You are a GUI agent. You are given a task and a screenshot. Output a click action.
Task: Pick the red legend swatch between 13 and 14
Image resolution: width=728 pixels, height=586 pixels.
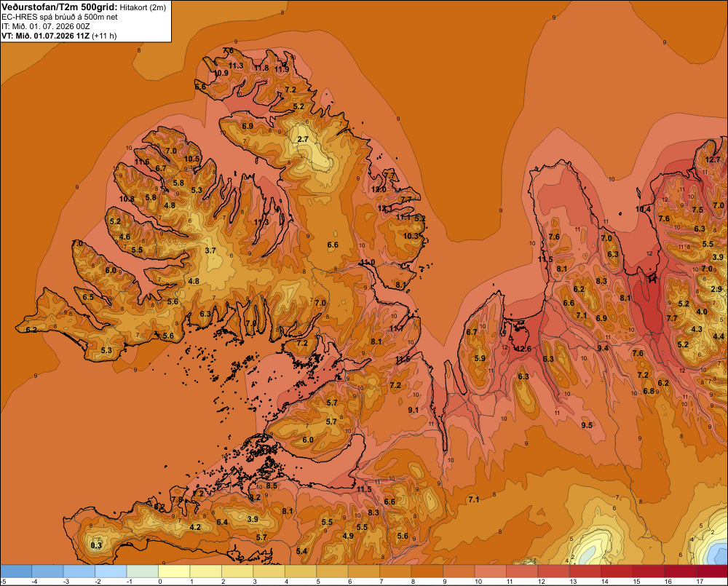pyautogui.click(x=585, y=571)
